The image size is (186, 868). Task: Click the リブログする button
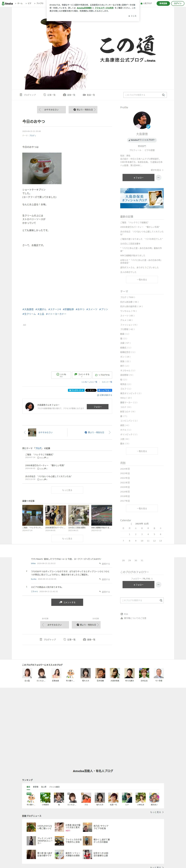[102, 375]
